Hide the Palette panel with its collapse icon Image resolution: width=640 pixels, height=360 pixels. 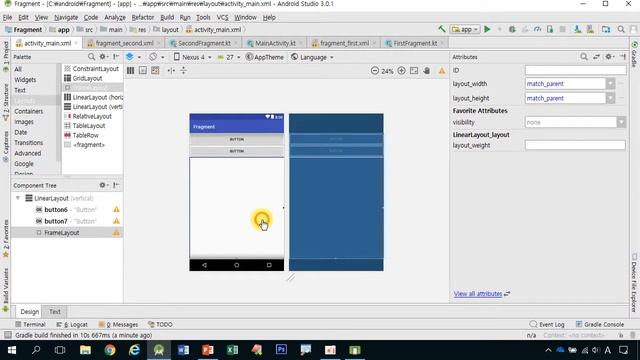tap(116, 57)
